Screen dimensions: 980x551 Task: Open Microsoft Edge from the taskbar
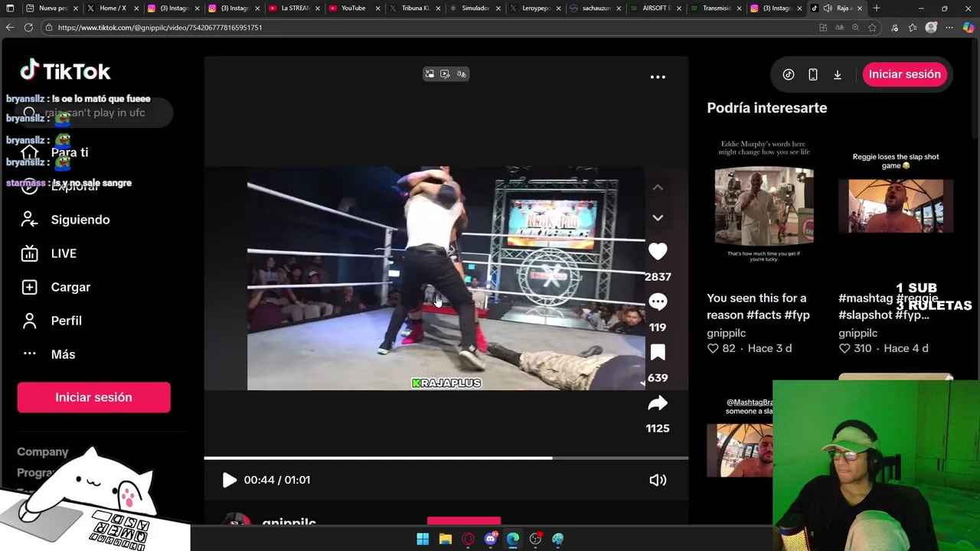(x=513, y=539)
